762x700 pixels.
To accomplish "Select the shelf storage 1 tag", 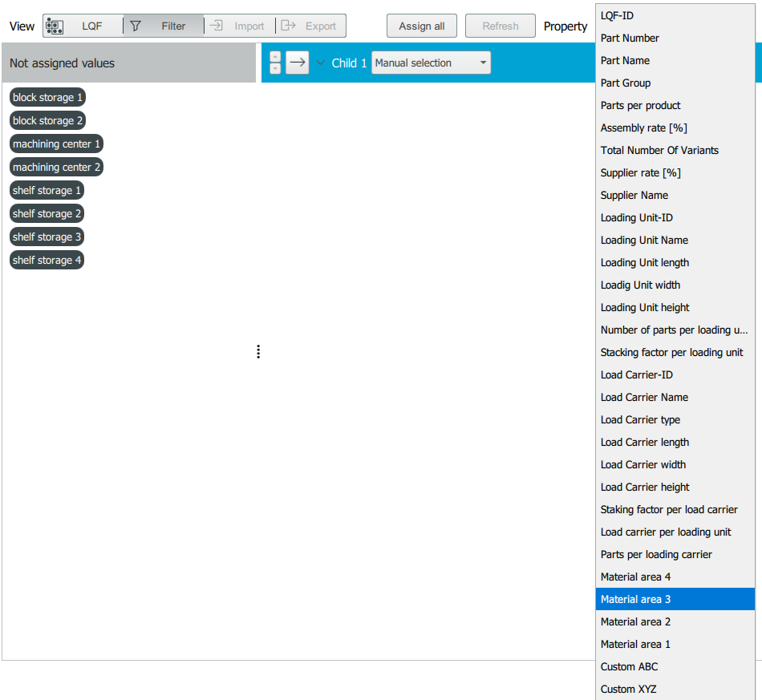I will [x=47, y=190].
